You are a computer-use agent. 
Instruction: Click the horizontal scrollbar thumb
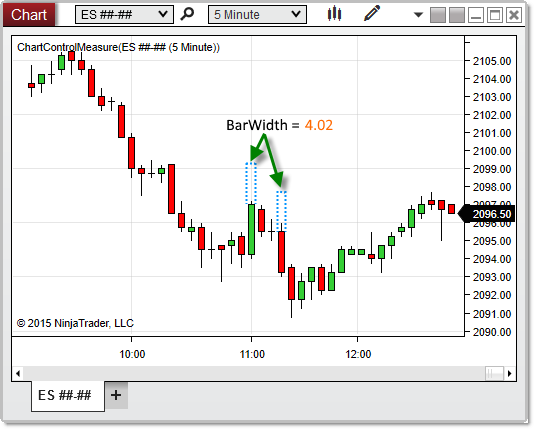[494, 374]
